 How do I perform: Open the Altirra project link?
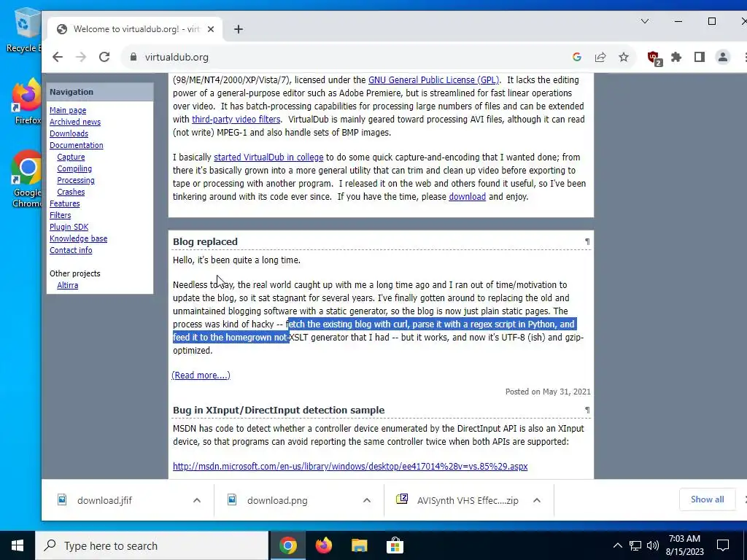pos(67,285)
